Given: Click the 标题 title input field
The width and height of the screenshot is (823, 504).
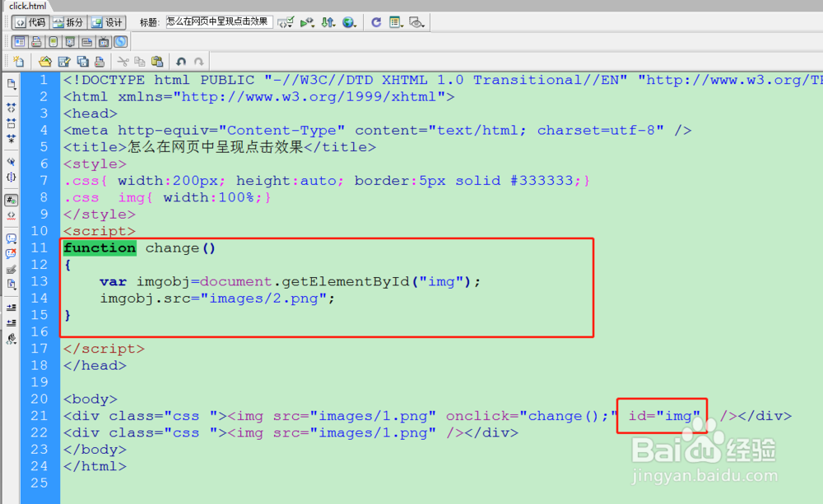Looking at the screenshot, I should [219, 22].
